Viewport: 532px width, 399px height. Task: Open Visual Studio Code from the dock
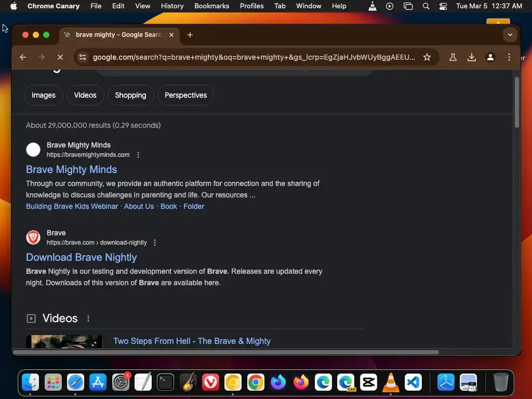(413, 382)
